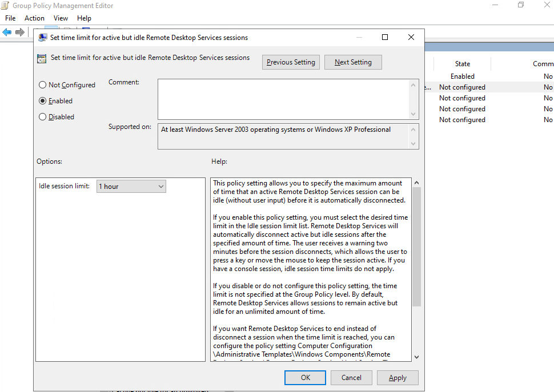
Task: Click the blue Back arrow in toolbar
Action: (x=7, y=33)
